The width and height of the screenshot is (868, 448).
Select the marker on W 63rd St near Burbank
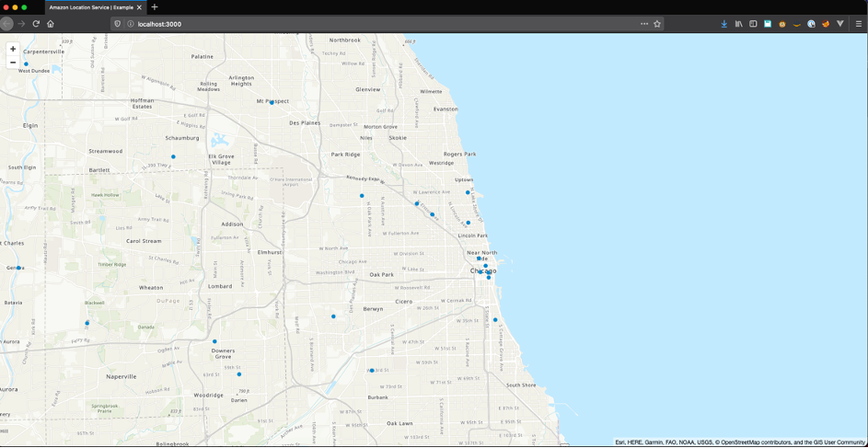click(x=372, y=371)
